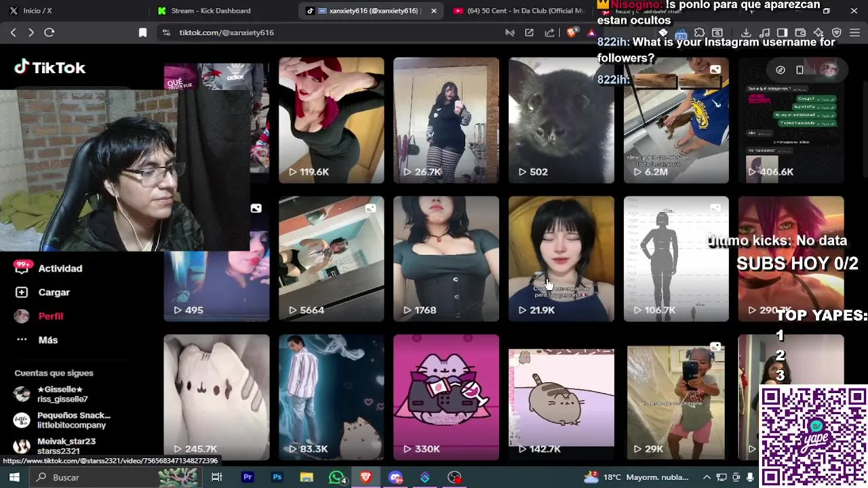Open child mirror video with 29K views
Screen dimensions: 868x488
[x=676, y=397]
